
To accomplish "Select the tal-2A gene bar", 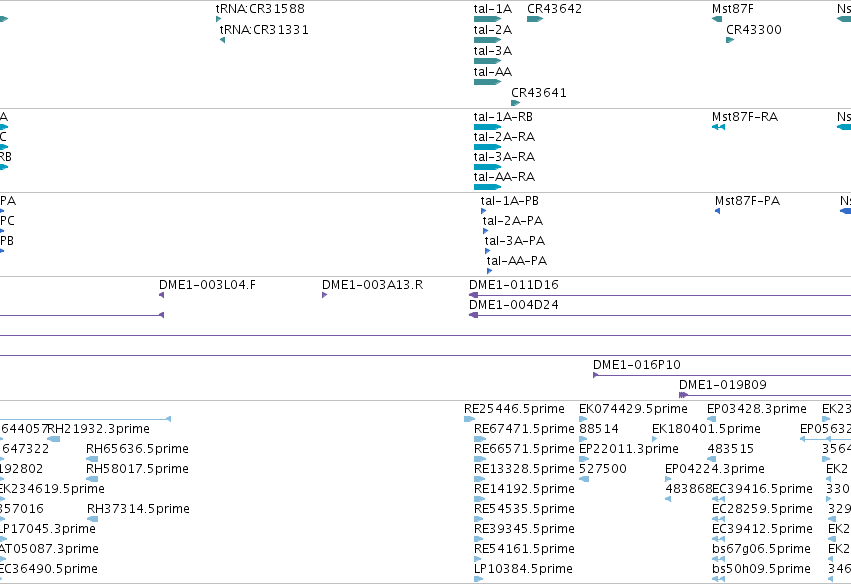I will (487, 40).
